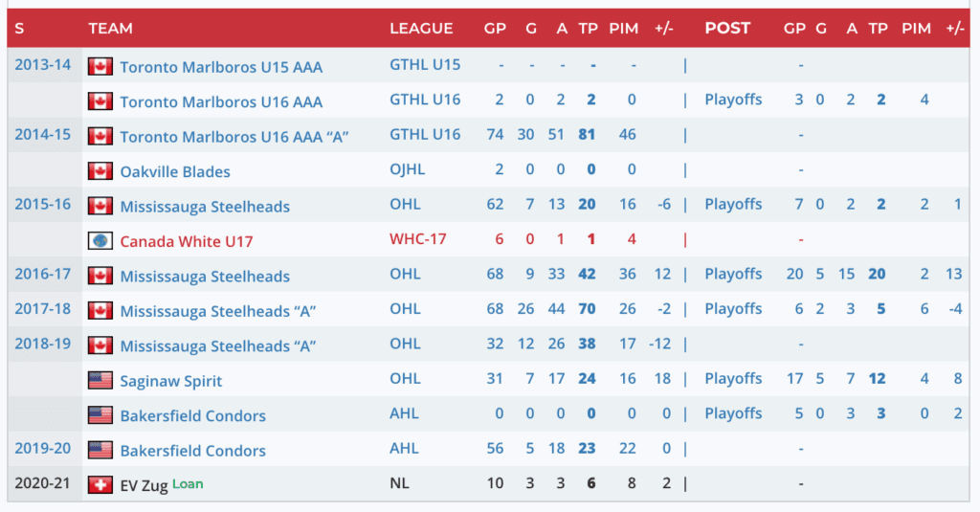980x512 pixels.
Task: Select the 2016-17 season link
Action: pyautogui.click(x=43, y=275)
